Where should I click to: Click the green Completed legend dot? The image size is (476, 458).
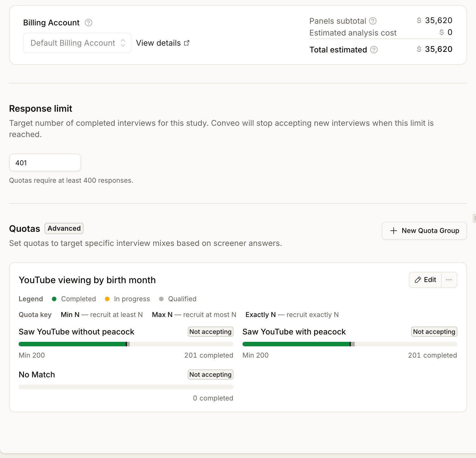tap(54, 299)
